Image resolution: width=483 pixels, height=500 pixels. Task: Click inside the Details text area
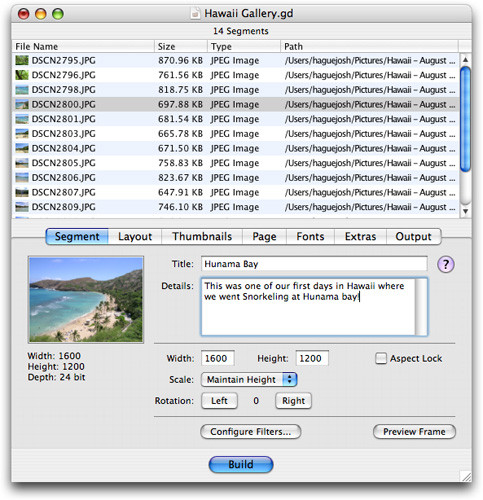coord(308,307)
